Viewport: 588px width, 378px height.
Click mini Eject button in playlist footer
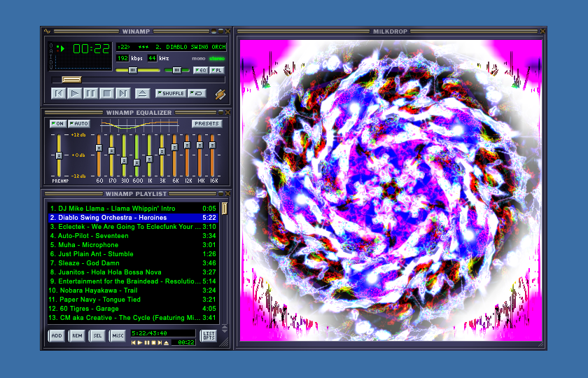coord(167,343)
